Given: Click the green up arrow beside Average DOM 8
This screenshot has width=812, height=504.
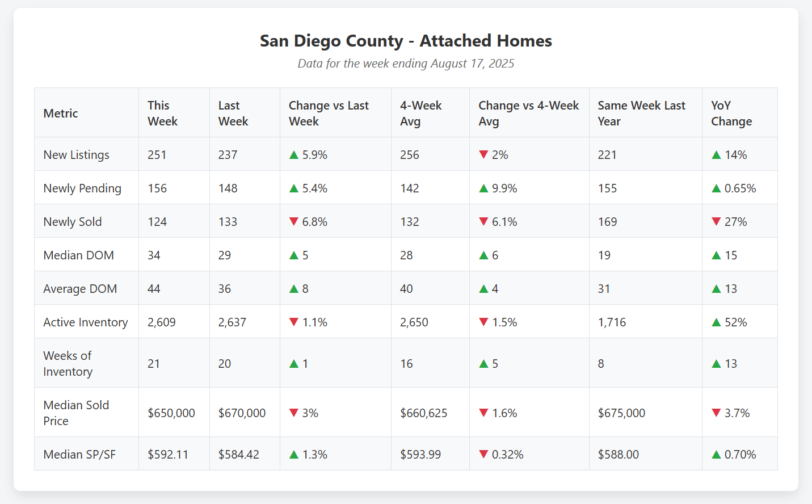Looking at the screenshot, I should [x=294, y=289].
